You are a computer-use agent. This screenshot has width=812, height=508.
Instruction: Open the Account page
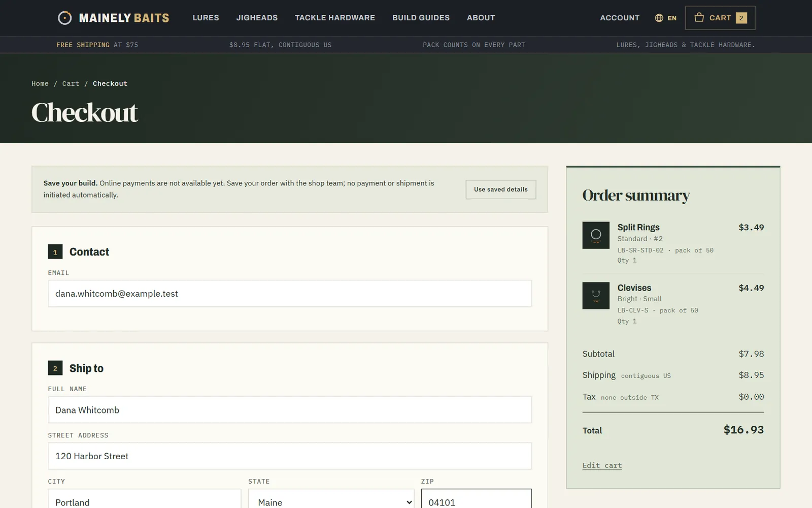620,18
